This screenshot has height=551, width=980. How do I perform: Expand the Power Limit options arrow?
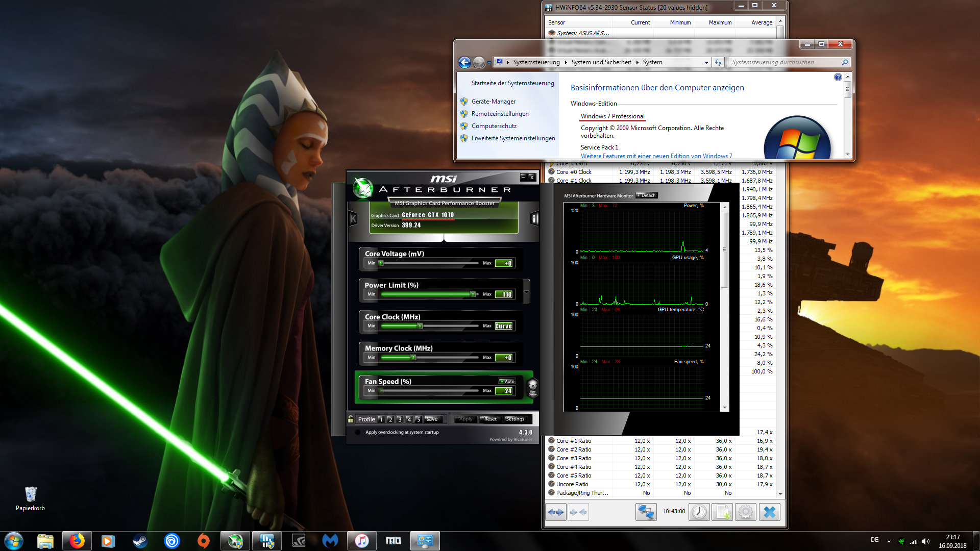click(x=526, y=291)
